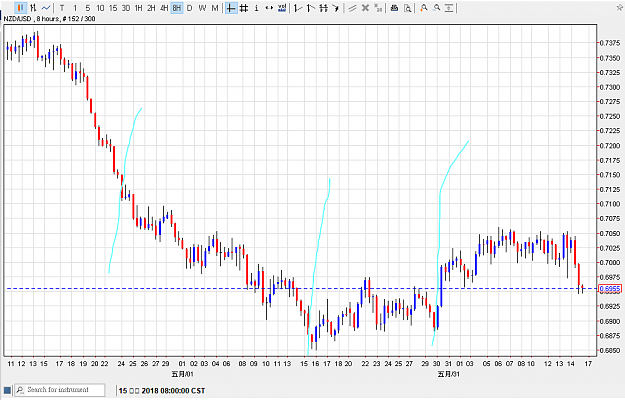Click the 0.6955 current price label
Screen dimensions: 625x400
[x=610, y=289]
